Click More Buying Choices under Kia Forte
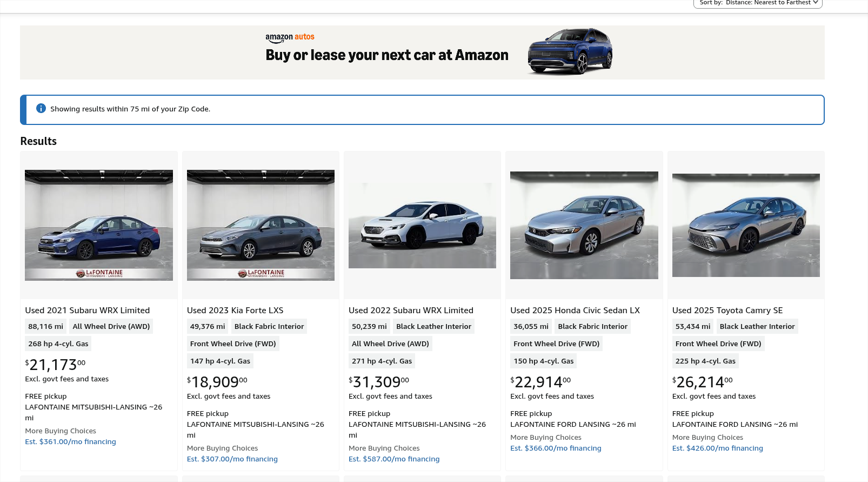The height and width of the screenshot is (482, 868). point(222,448)
